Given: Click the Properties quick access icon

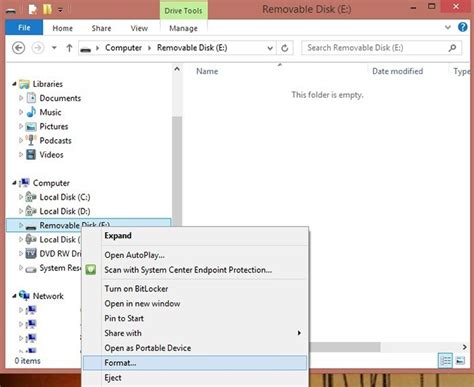Looking at the screenshot, I should pos(32,9).
